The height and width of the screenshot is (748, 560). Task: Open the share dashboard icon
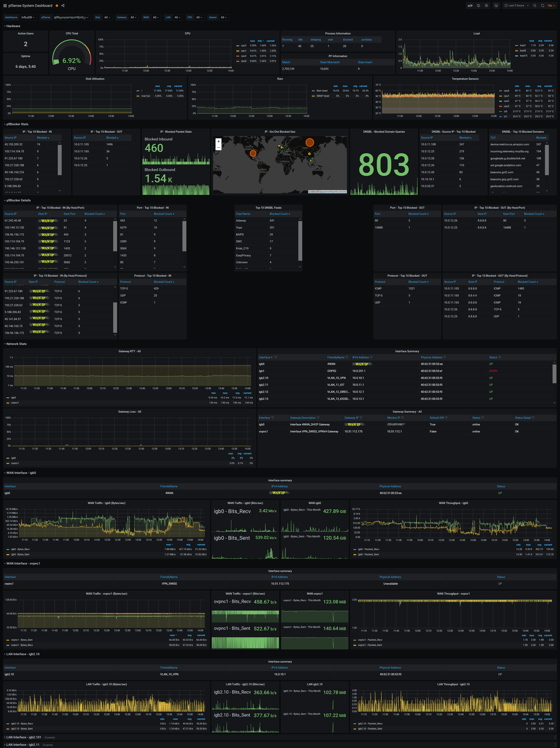(63, 6)
